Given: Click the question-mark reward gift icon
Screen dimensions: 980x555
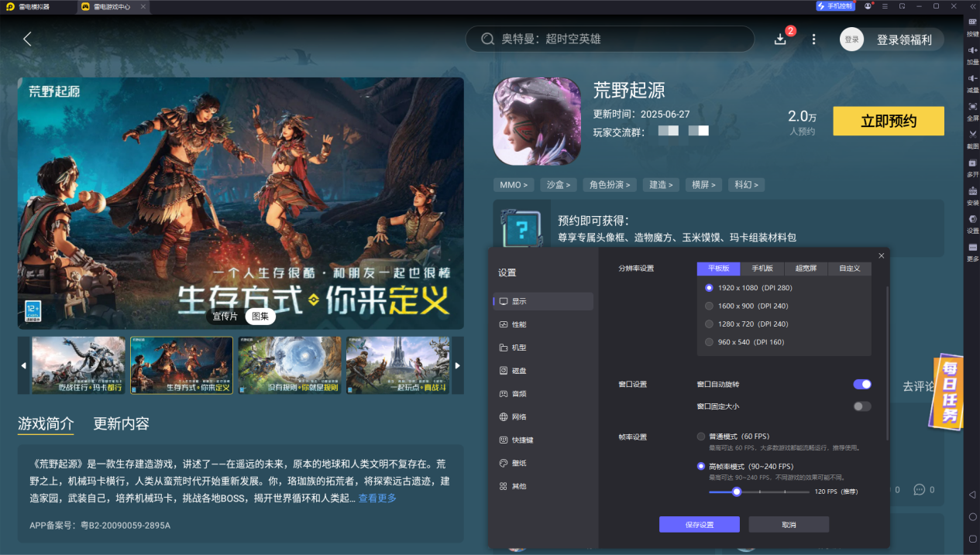Looking at the screenshot, I should point(521,228).
